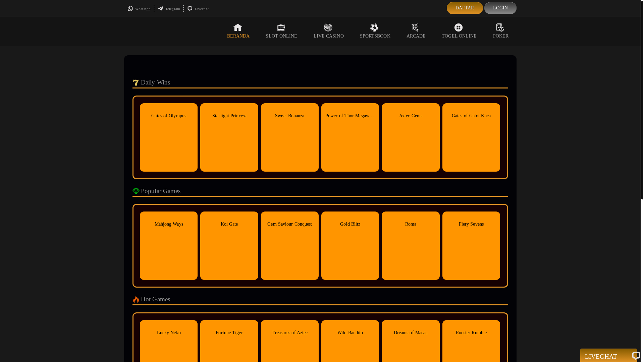Click the Sportsbook soccer ball icon
Screen dimensions: 644x362
374,27
